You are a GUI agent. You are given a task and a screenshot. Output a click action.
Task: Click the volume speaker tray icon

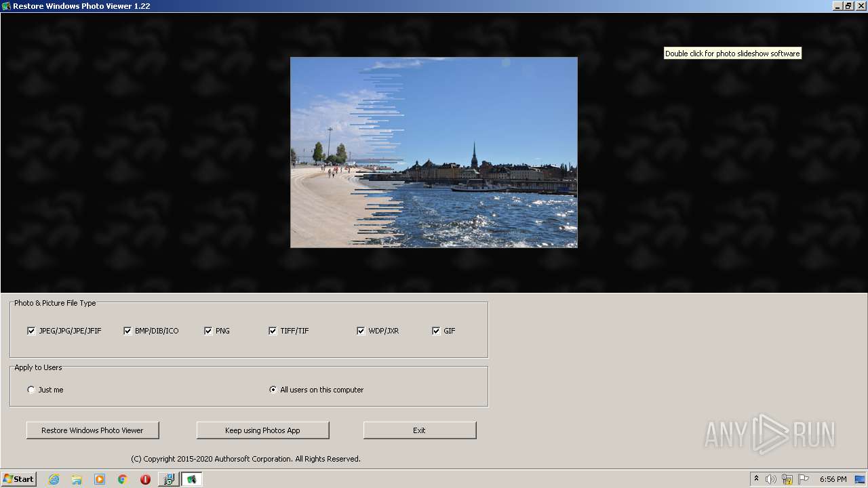pyautogui.click(x=771, y=479)
